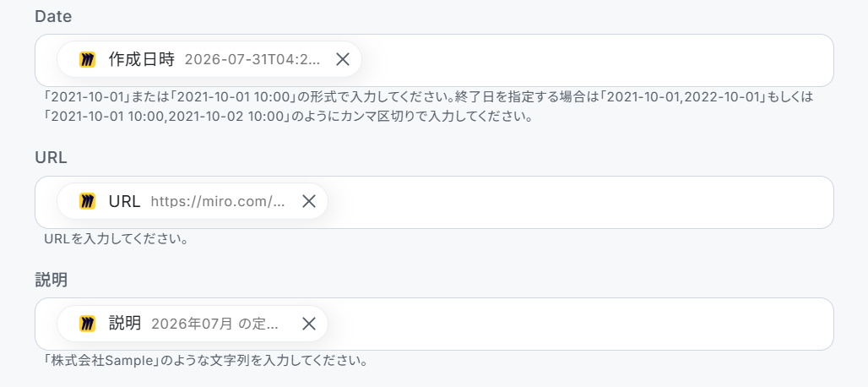868x387 pixels.
Task: Click the Miro icon in the URL chip
Action: coord(87,201)
